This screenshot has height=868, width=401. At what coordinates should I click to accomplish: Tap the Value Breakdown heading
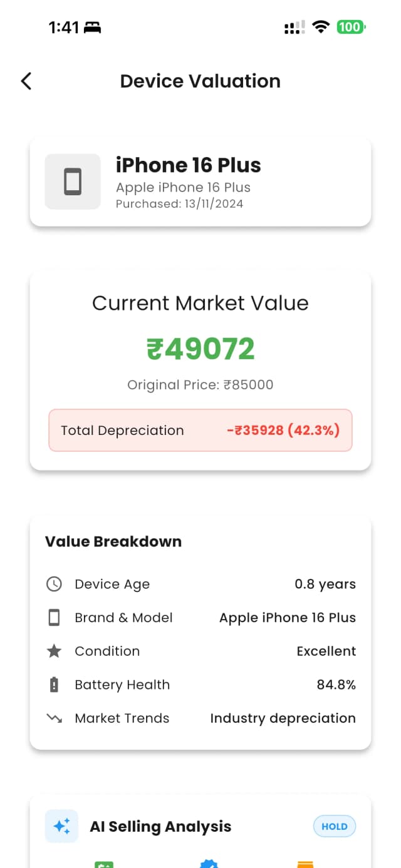tap(113, 541)
